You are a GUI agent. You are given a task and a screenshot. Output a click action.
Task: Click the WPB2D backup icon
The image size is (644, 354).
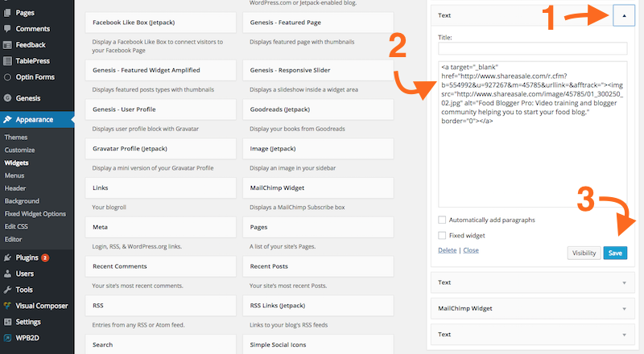coord(7,338)
